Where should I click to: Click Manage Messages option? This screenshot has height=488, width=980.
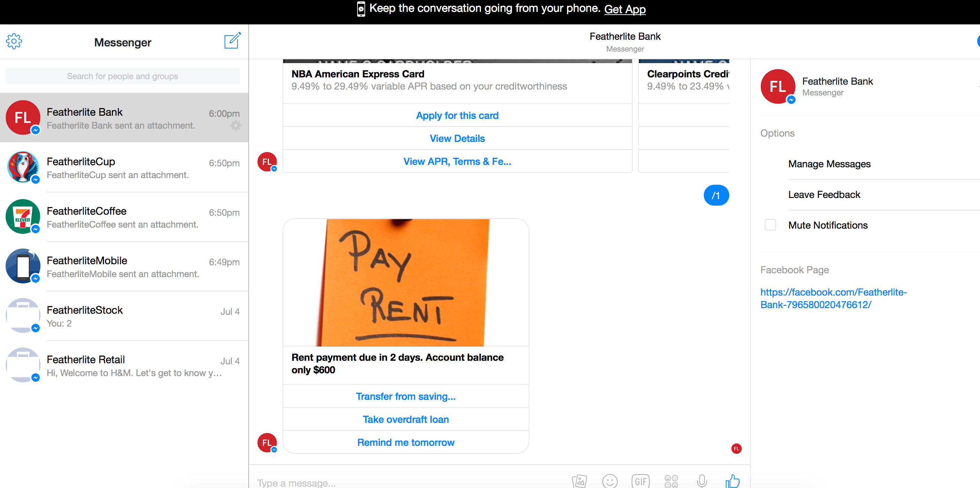tap(829, 164)
